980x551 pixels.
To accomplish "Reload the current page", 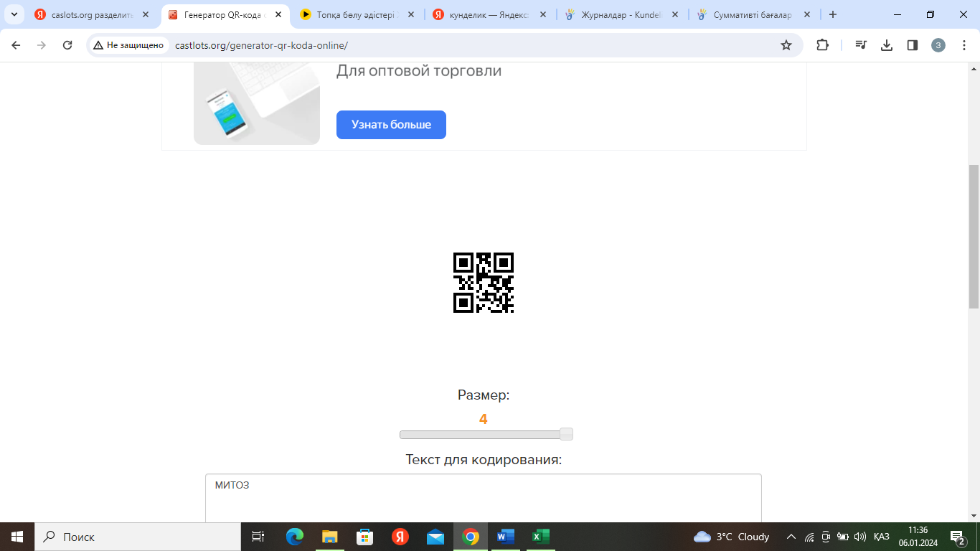I will (67, 45).
